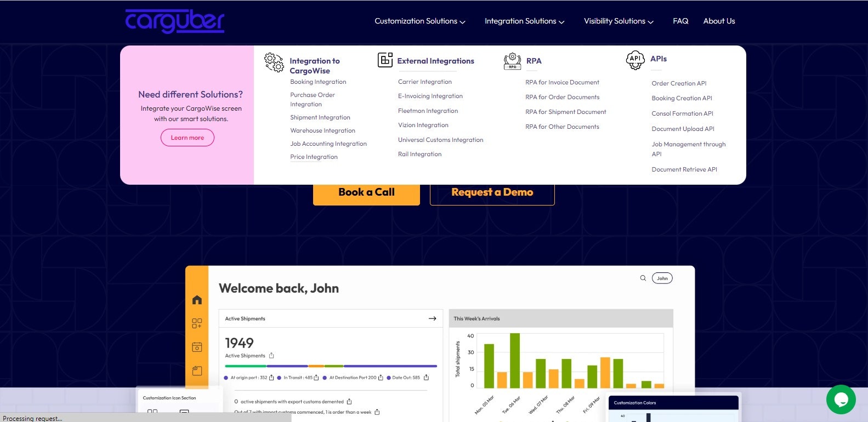Open Job Management through API link
This screenshot has height=422, width=868.
coord(688,149)
